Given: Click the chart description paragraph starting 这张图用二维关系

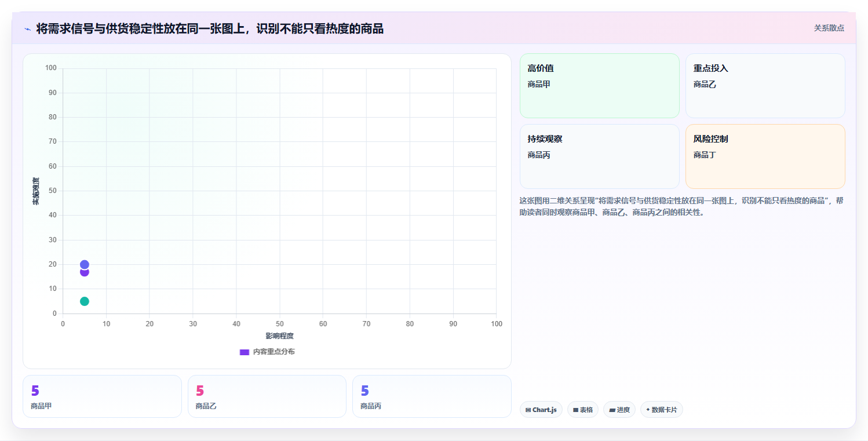Looking at the screenshot, I should point(682,206).
